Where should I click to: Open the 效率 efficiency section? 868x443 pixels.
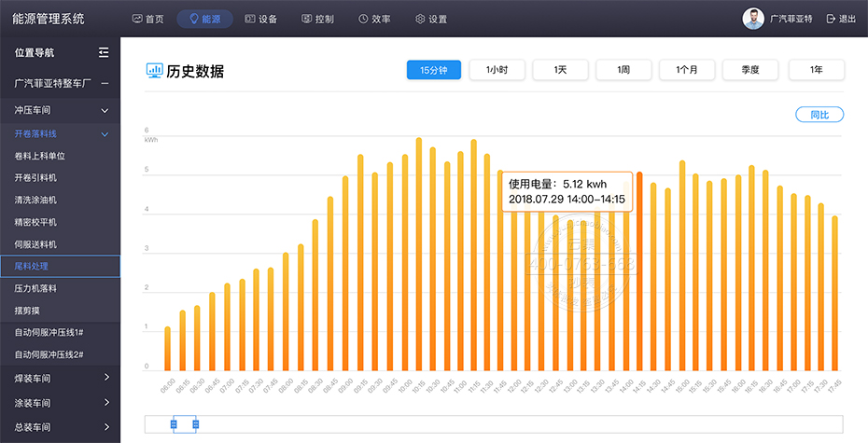point(374,19)
